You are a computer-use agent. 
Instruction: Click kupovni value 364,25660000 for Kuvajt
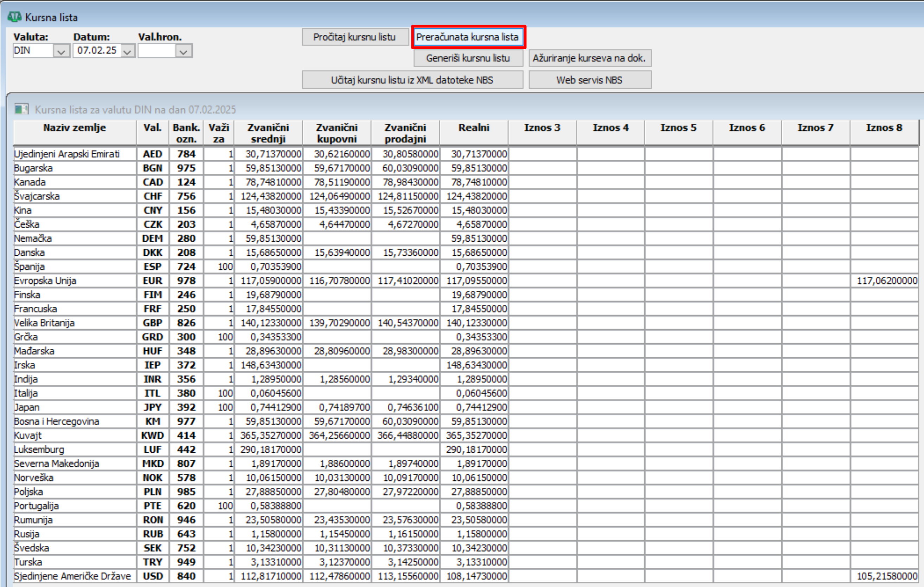[337, 436]
